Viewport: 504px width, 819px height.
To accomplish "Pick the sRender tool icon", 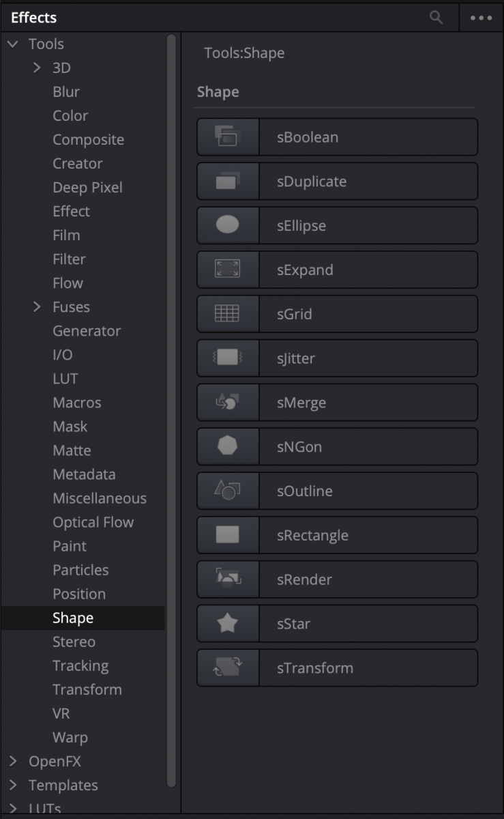I will pos(227,579).
